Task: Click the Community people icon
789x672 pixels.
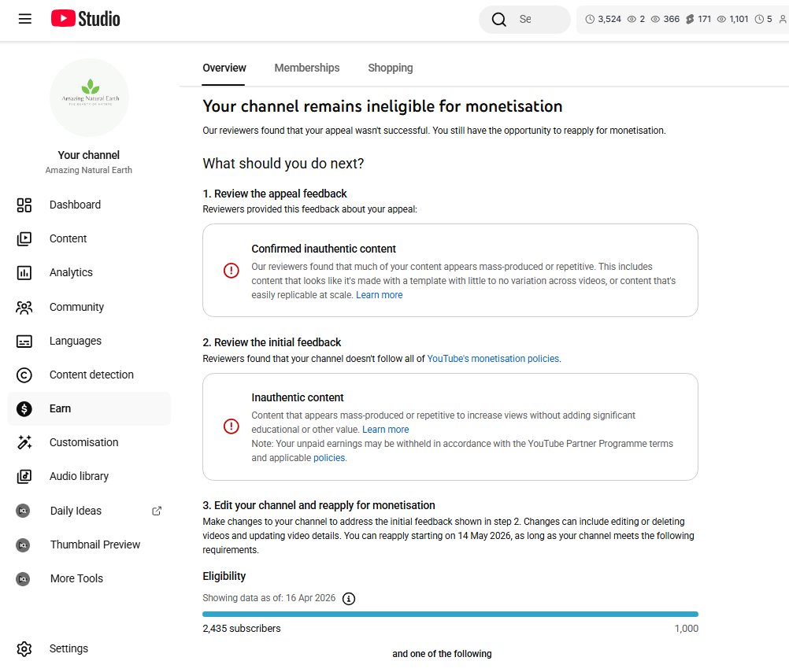Action: pos(24,307)
